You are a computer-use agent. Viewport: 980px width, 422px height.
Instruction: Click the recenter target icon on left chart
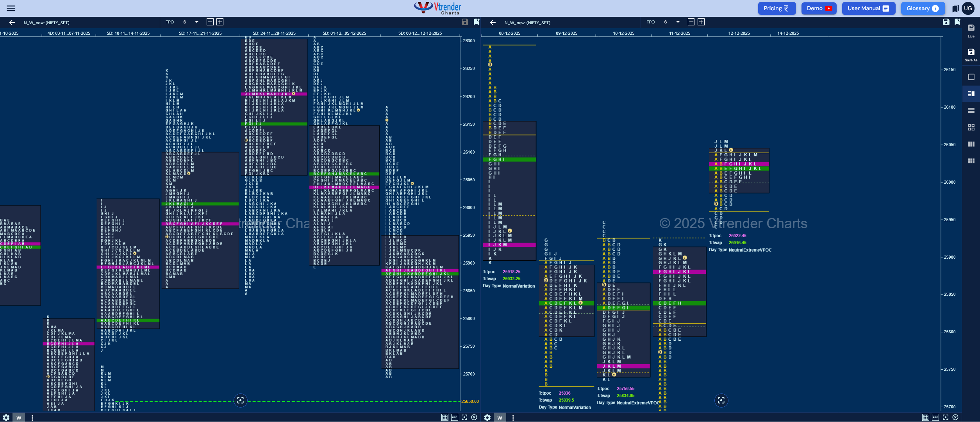pos(240,400)
